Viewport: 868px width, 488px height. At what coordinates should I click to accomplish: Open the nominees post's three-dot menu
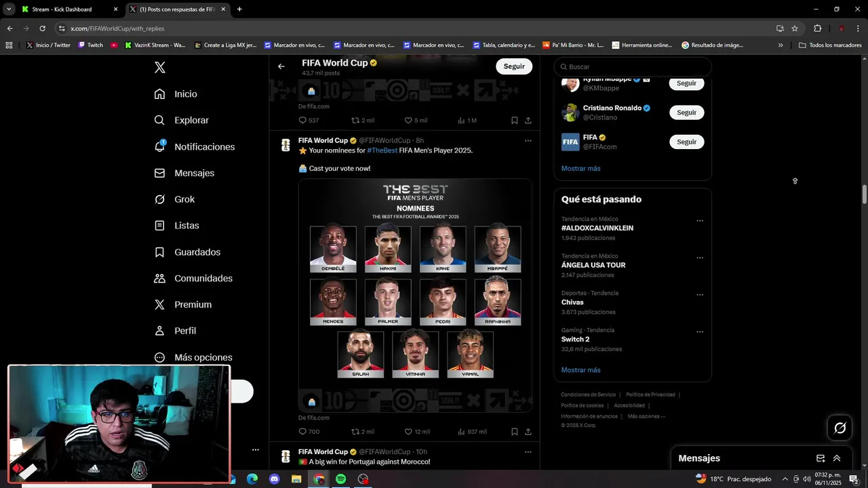point(528,141)
